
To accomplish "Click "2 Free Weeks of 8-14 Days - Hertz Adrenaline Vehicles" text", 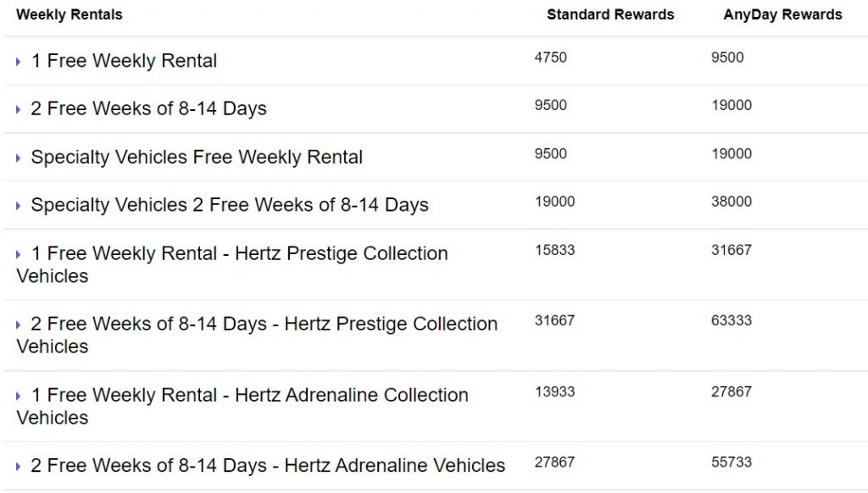I will pos(268,465).
